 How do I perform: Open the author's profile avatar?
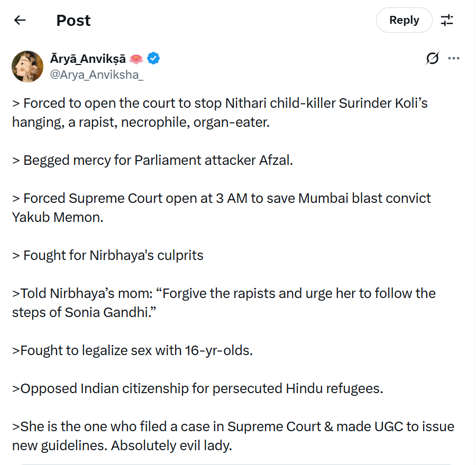(x=28, y=67)
